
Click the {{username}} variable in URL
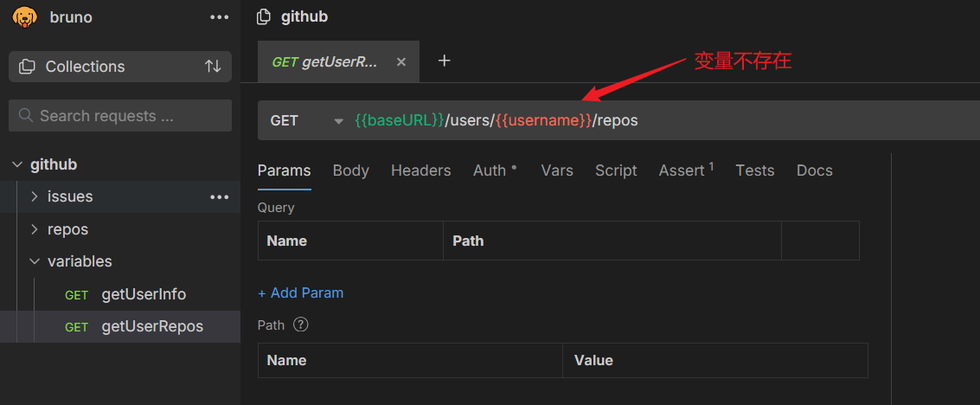[x=543, y=120]
